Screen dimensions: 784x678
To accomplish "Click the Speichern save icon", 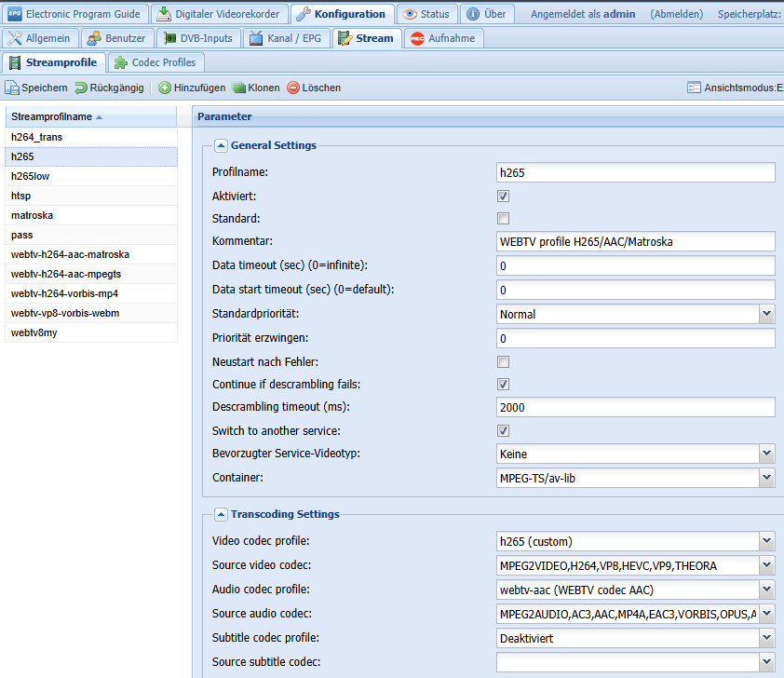I will tap(13, 88).
